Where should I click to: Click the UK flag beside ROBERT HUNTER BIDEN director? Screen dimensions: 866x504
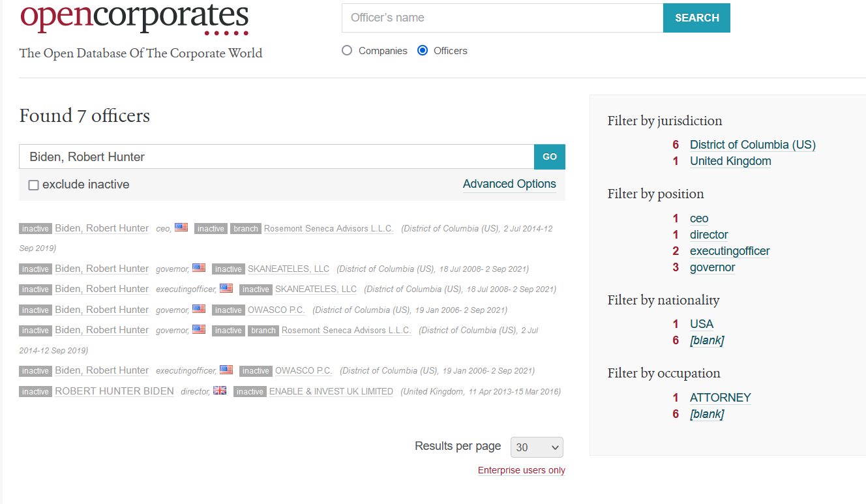tap(220, 391)
